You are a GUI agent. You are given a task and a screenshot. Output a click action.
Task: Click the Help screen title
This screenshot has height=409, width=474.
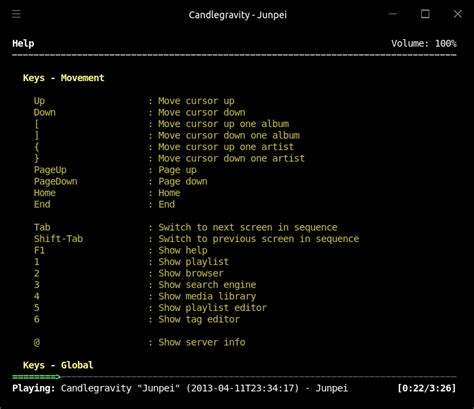[x=23, y=44]
